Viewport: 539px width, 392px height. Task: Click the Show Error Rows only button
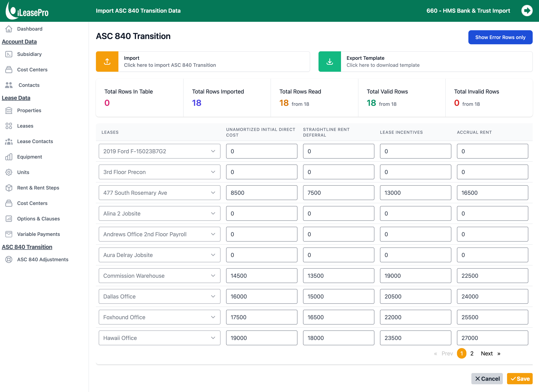click(500, 37)
